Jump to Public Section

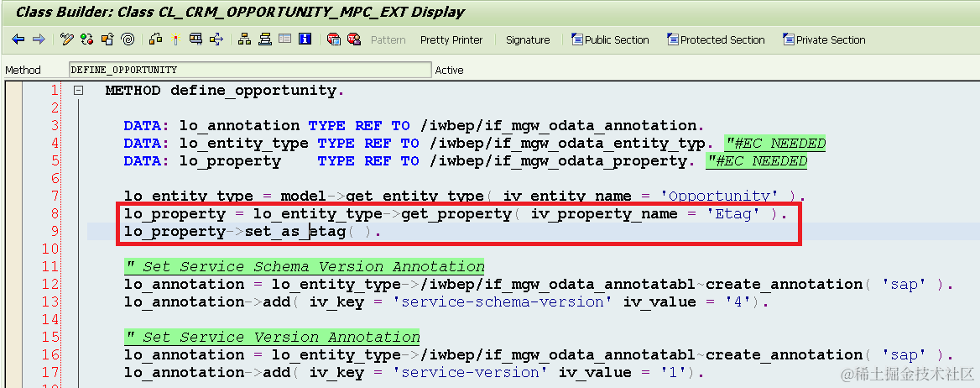(x=610, y=39)
